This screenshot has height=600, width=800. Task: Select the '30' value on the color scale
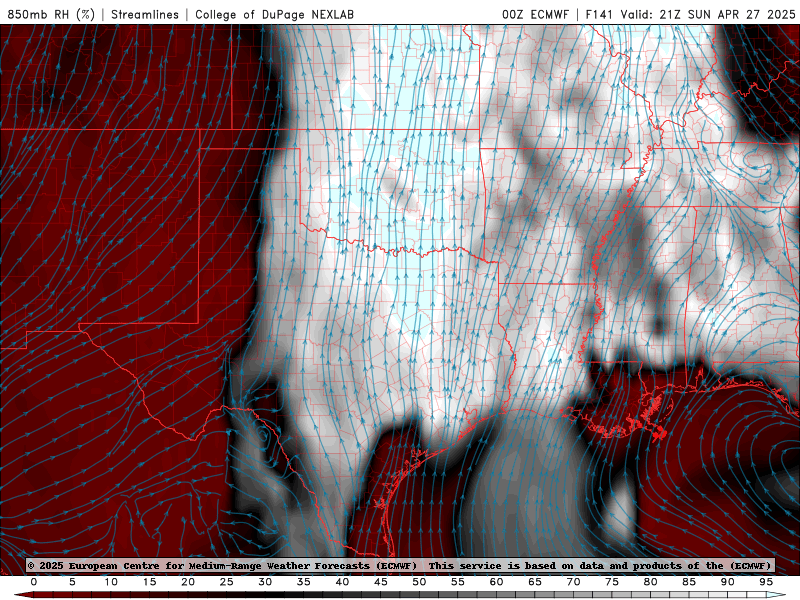tap(265, 582)
